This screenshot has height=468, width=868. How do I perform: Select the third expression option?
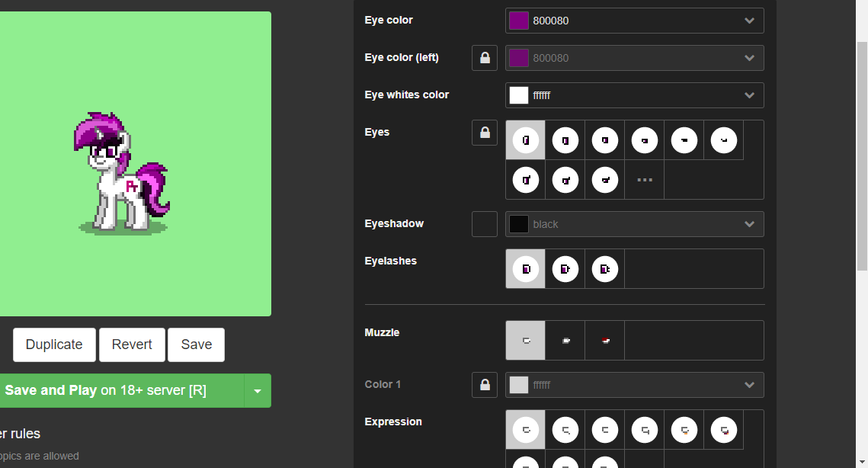point(605,430)
